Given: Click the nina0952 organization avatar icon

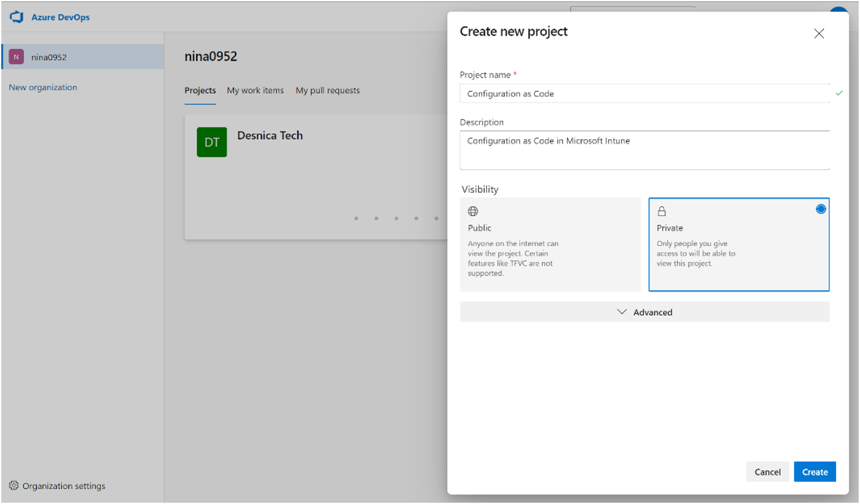Looking at the screenshot, I should coord(16,57).
